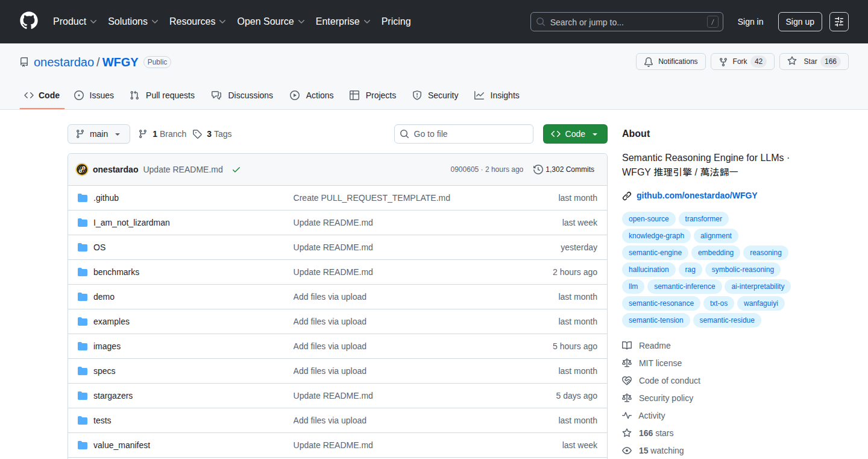
Task: Click the Search or jump to field
Action: click(627, 22)
